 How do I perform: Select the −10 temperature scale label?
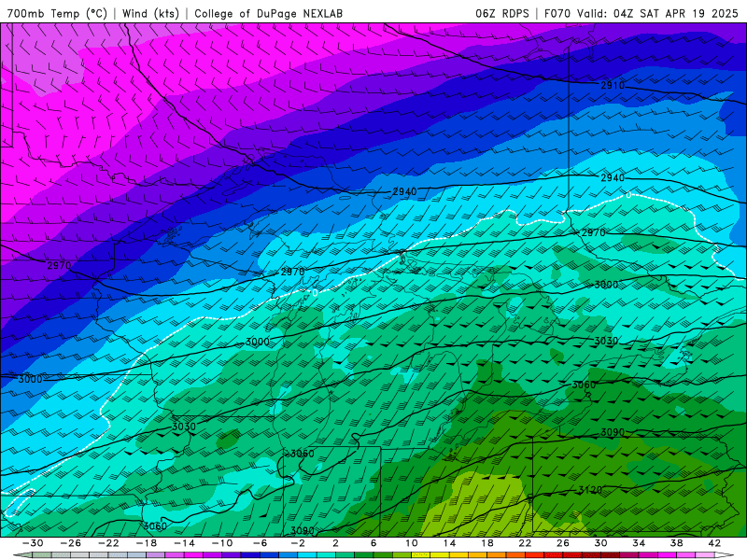[222, 543]
